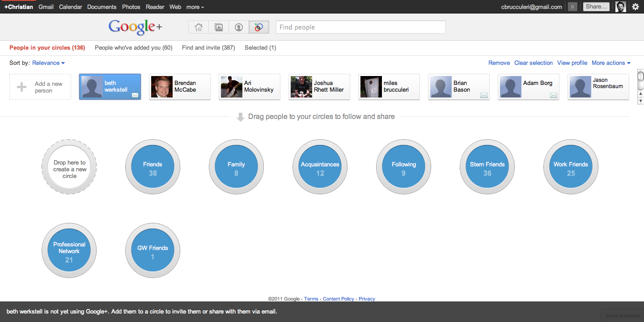This screenshot has height=322, width=644.
Task: Click the notifications counter box
Action: pyautogui.click(x=572, y=7)
